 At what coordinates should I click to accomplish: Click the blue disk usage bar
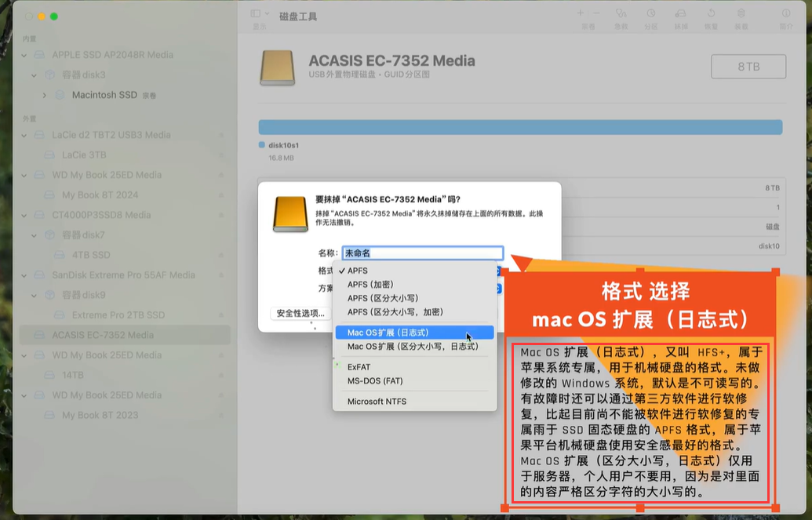pos(520,127)
